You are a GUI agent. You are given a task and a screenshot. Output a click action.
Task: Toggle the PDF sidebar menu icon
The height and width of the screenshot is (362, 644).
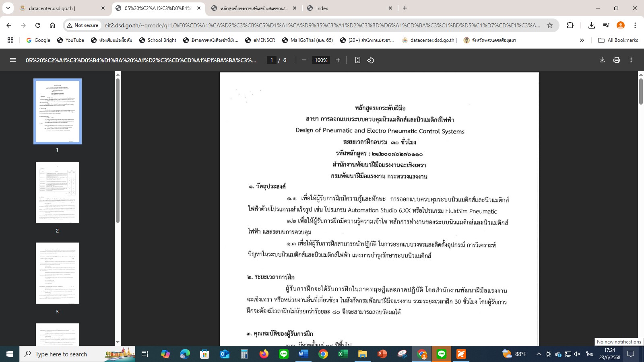[x=13, y=60]
